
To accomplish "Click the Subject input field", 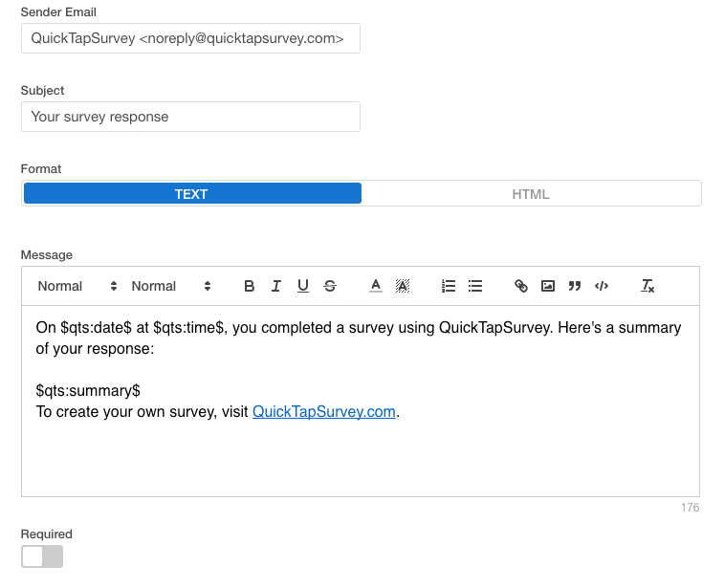I will point(190,117).
